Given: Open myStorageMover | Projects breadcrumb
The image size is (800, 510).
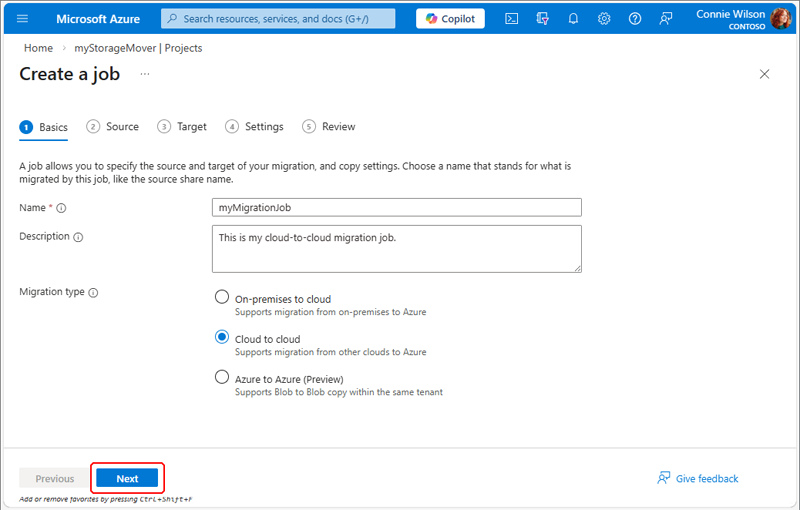Looking at the screenshot, I should [x=138, y=48].
